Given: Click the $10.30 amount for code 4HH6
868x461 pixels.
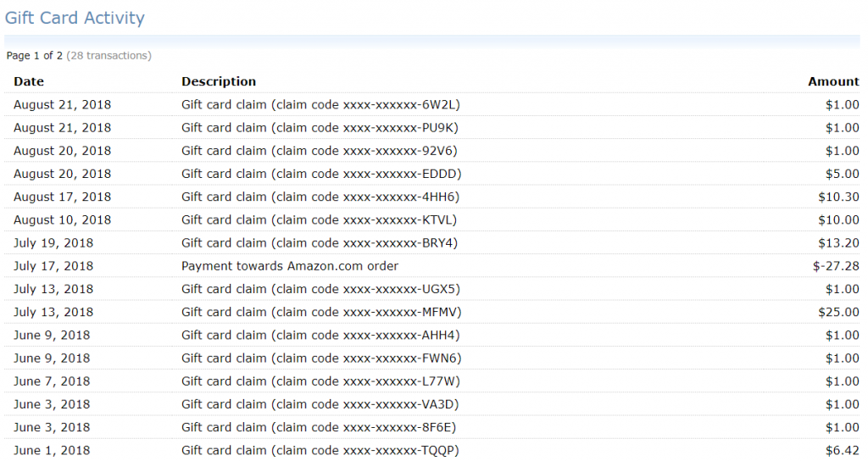Looking at the screenshot, I should coord(838,197).
